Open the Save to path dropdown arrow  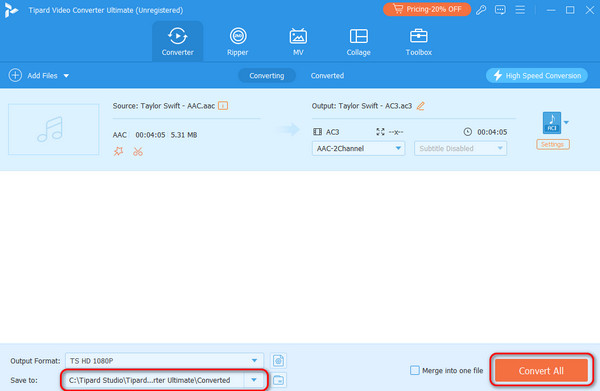pos(254,380)
